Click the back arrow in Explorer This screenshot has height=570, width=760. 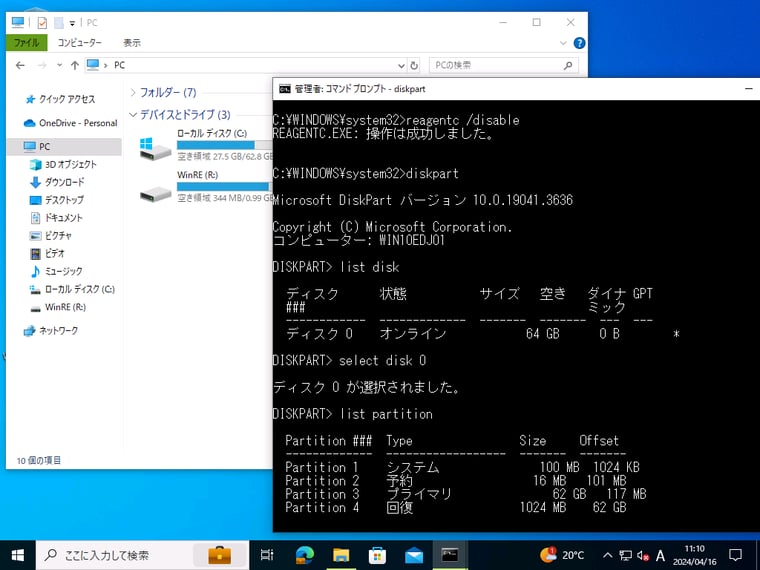(x=20, y=65)
